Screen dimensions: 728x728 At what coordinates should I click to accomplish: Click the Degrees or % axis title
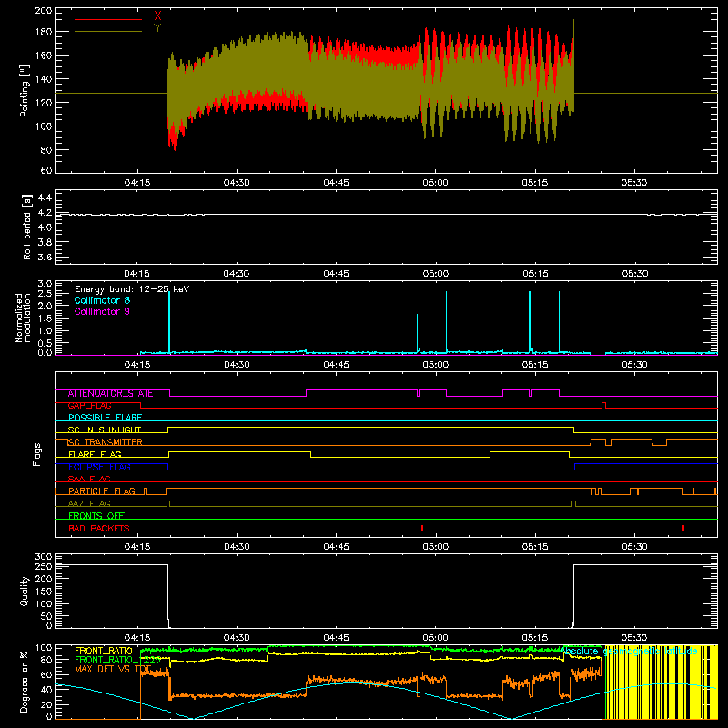tap(25, 682)
